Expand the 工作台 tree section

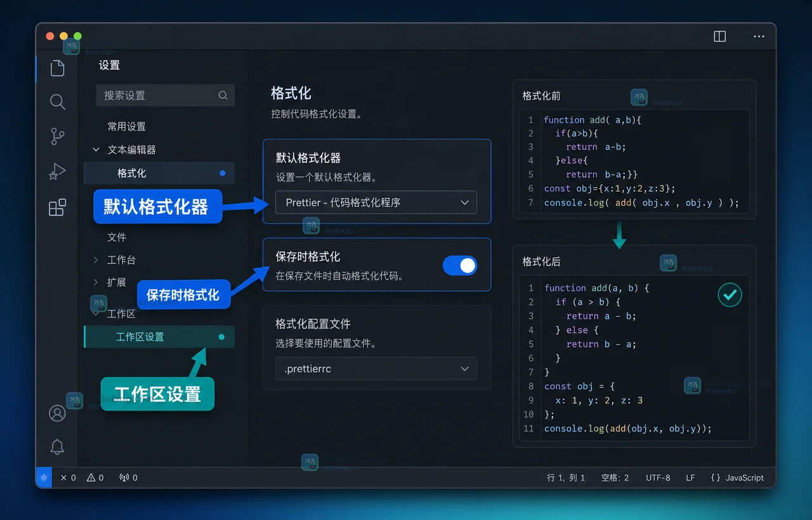point(96,260)
